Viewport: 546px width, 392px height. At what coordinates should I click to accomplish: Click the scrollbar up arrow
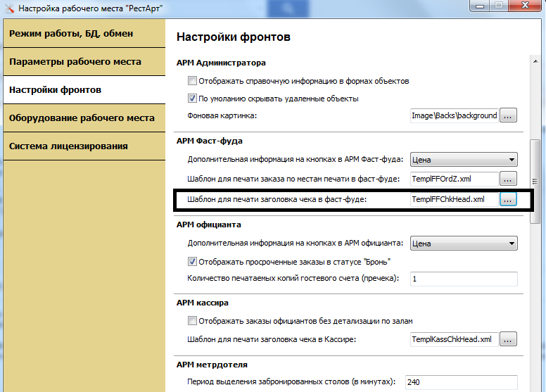535,61
